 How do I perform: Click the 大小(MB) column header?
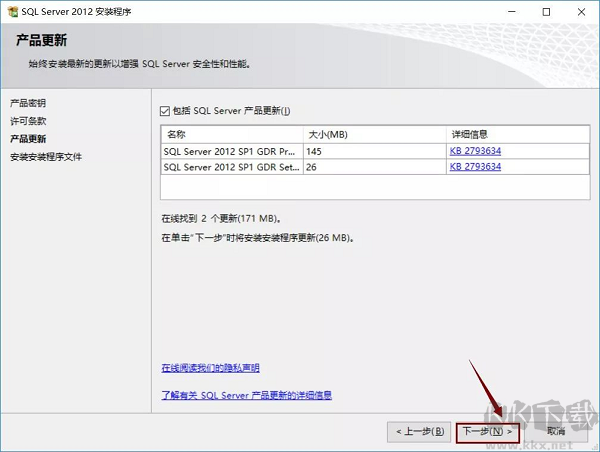pyautogui.click(x=375, y=134)
